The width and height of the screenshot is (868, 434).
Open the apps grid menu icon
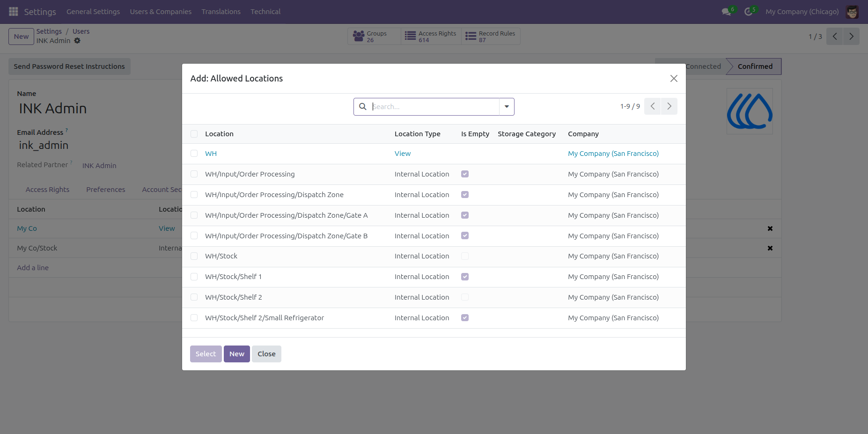[x=14, y=12]
